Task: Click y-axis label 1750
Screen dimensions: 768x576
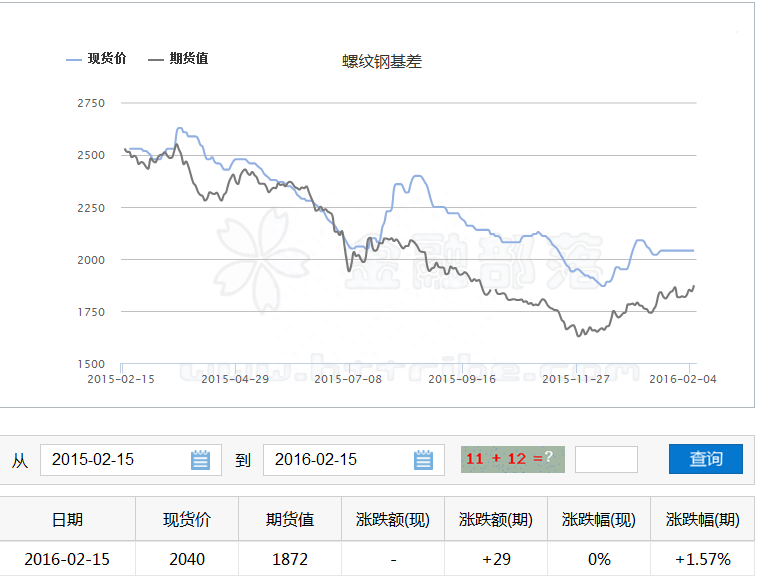Action: tap(91, 312)
